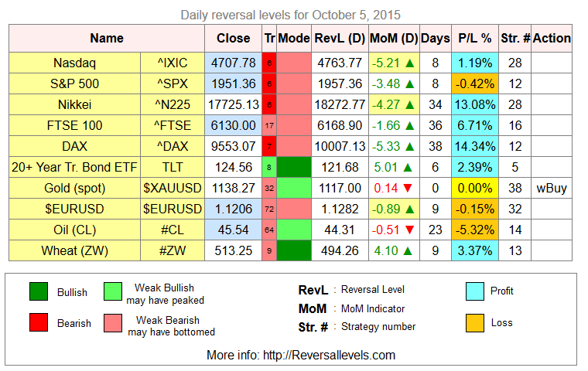Screen dimensions: 588x371
Task: Click the dark green Bullish legend square
Action: [39, 291]
